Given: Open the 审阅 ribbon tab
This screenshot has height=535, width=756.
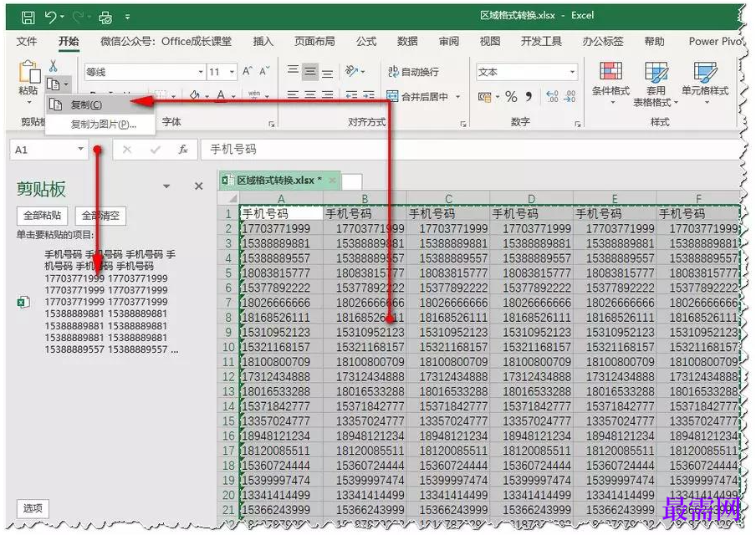Looking at the screenshot, I should [x=448, y=42].
